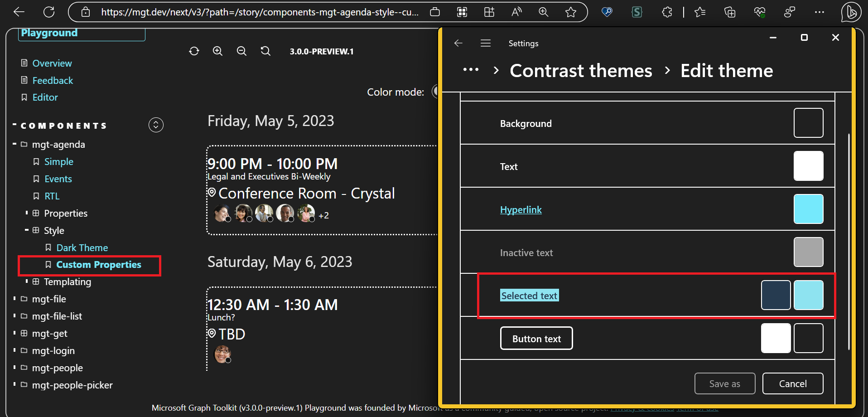Navigate back in Settings
Viewport: 868px width, 417px height.
(458, 43)
